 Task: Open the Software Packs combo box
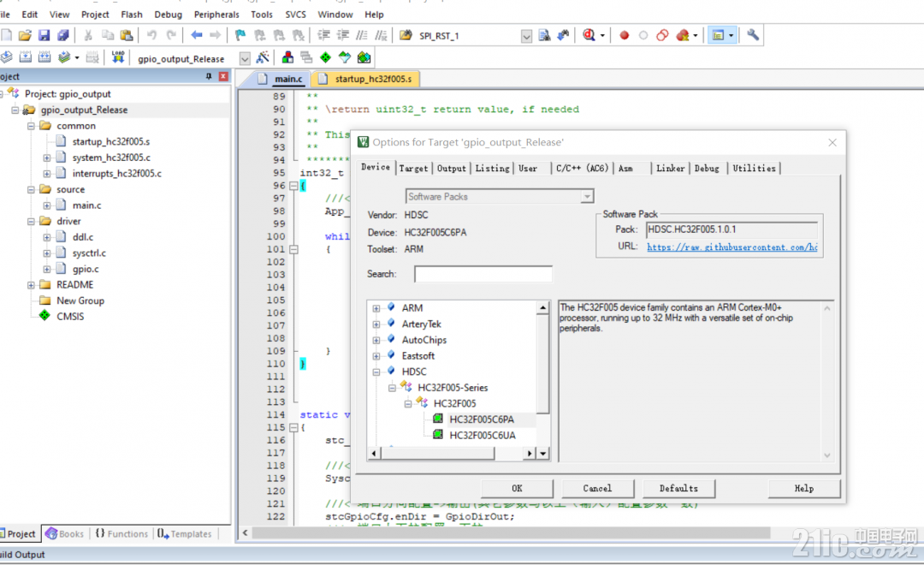pyautogui.click(x=499, y=196)
